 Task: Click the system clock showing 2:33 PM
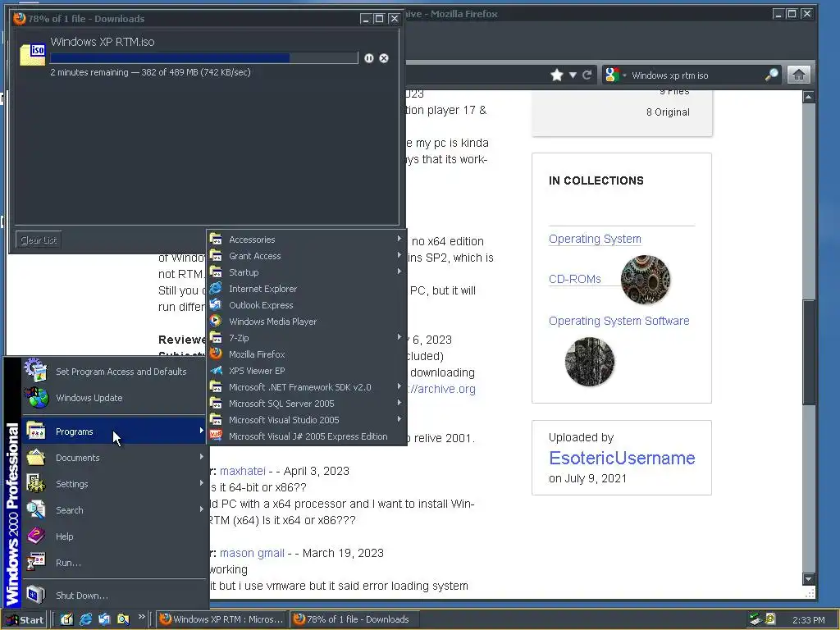(x=808, y=620)
